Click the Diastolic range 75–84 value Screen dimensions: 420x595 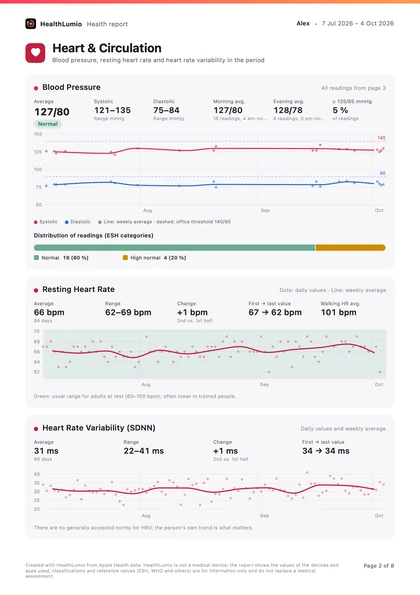(166, 110)
